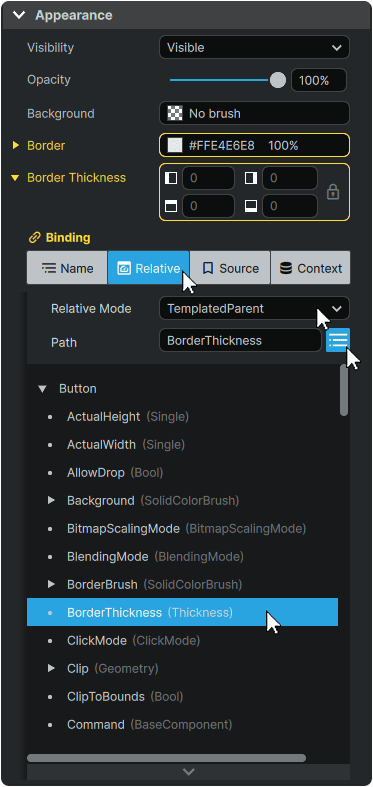The image size is (373, 787).
Task: Select the Relative binding tab
Action: click(x=149, y=268)
